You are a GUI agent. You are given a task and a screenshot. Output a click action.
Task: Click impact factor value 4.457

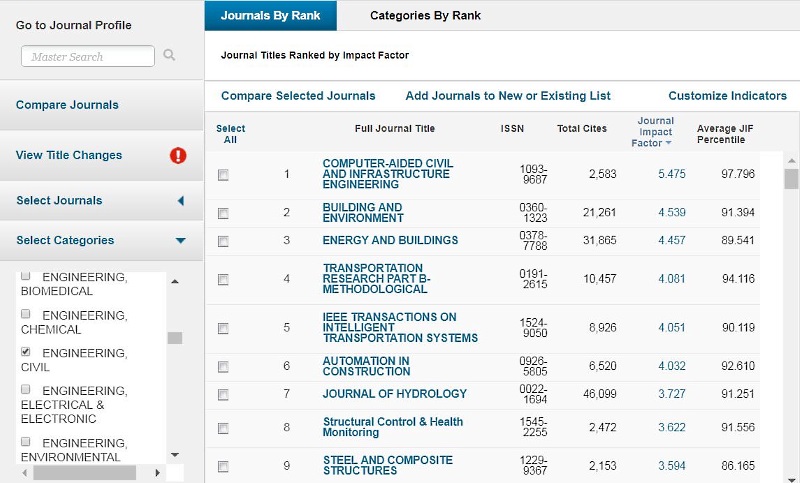pyautogui.click(x=671, y=240)
